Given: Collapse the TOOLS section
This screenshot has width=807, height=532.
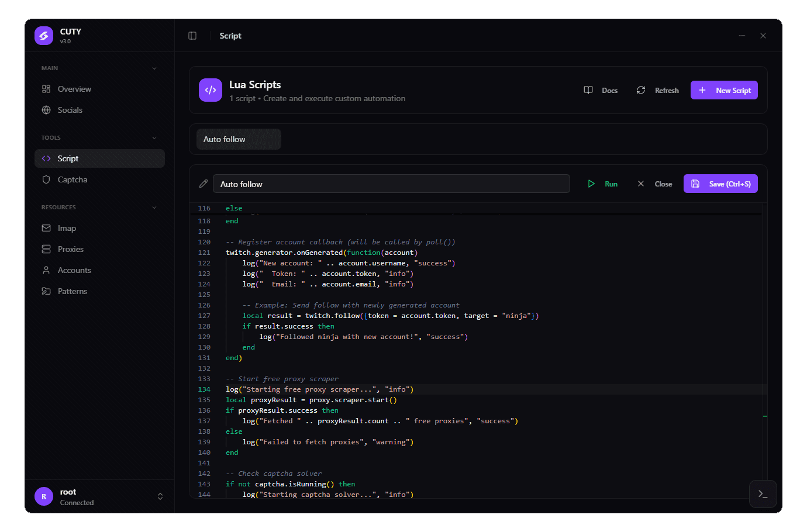Looking at the screenshot, I should [x=154, y=137].
